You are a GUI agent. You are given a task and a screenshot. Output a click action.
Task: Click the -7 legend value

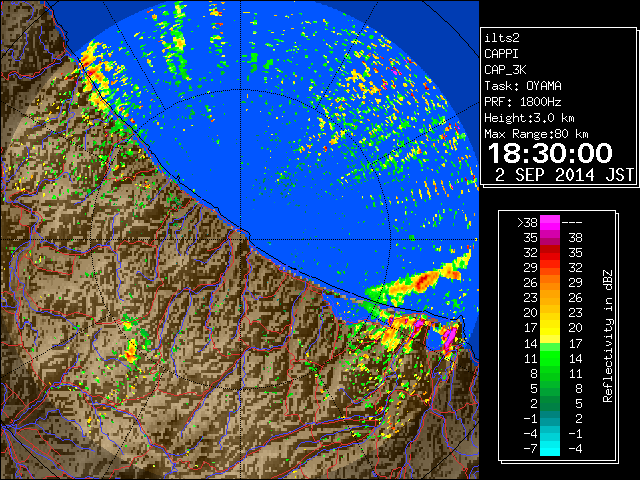(530, 449)
